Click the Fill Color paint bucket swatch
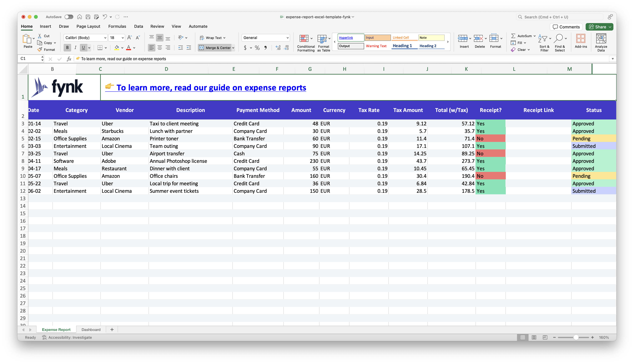 coord(117,48)
